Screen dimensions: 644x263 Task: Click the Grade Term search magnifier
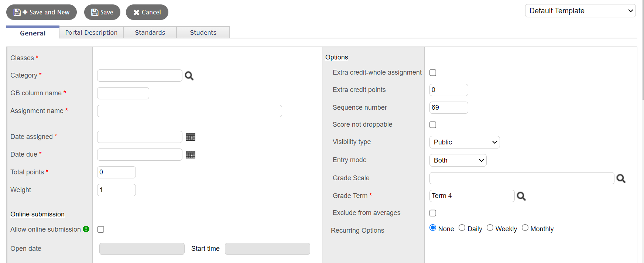pos(521,196)
